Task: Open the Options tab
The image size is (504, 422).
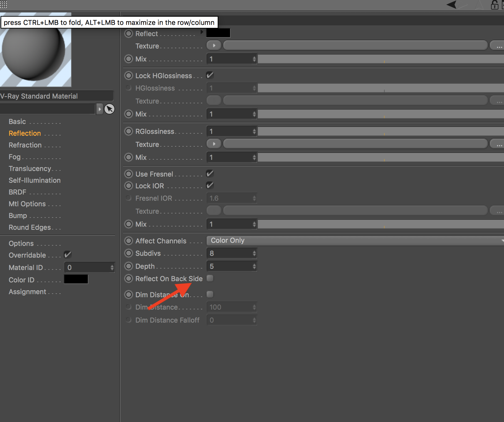Action: coord(21,243)
